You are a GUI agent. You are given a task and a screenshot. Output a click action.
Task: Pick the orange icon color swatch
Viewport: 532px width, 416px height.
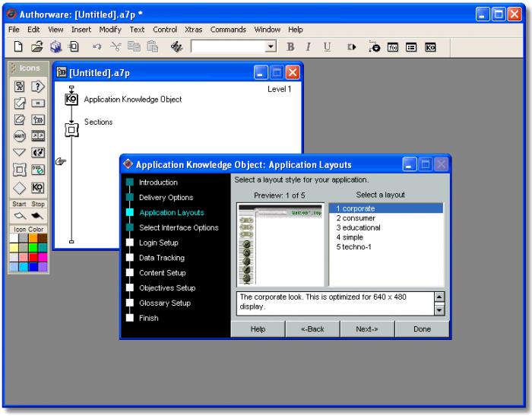pos(33,238)
